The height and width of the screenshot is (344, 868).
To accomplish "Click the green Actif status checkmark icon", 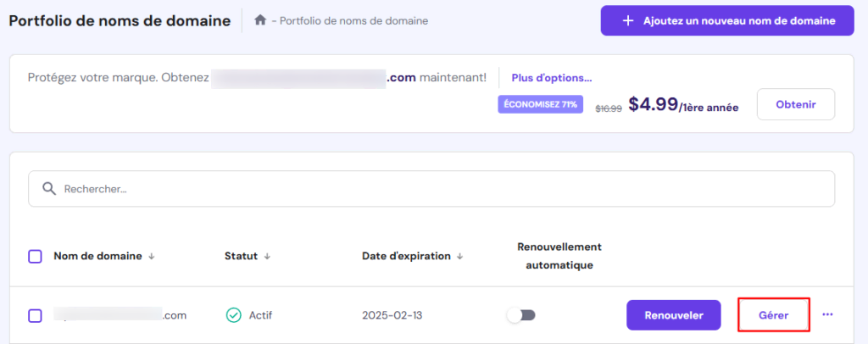I will click(233, 315).
